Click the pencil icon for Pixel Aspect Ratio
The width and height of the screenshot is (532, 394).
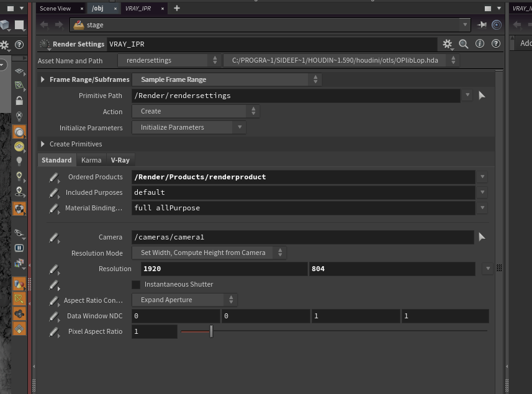pos(54,332)
